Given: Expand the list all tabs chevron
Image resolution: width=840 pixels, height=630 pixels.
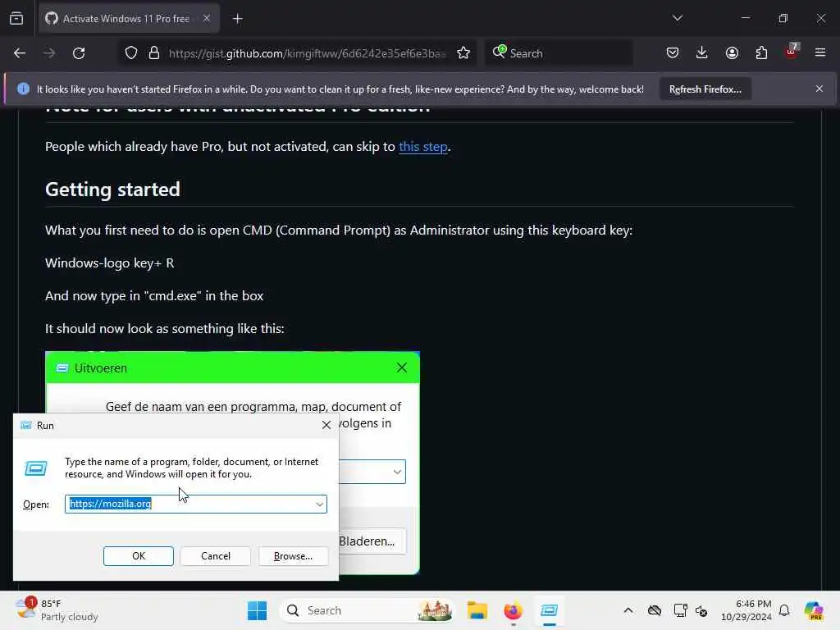Looking at the screenshot, I should 677,18.
